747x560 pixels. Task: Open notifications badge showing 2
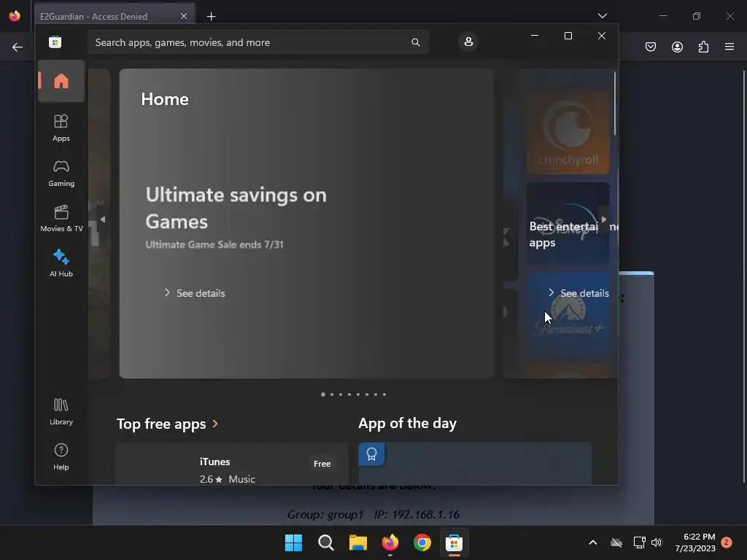tap(727, 542)
